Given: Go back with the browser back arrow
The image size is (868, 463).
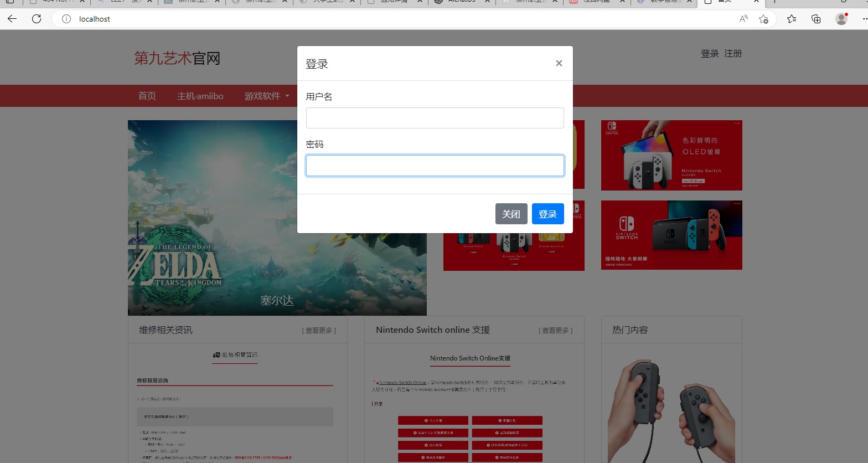Looking at the screenshot, I should coord(12,19).
